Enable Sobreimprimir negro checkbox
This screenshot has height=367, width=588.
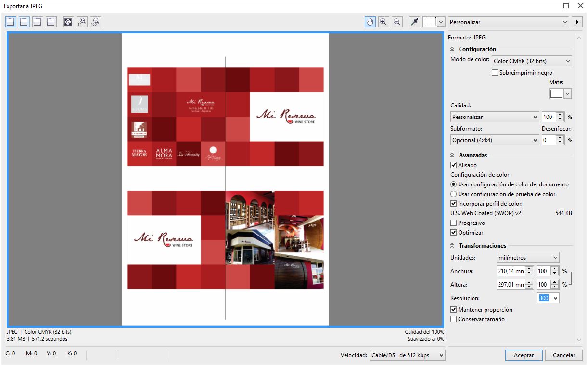[495, 73]
